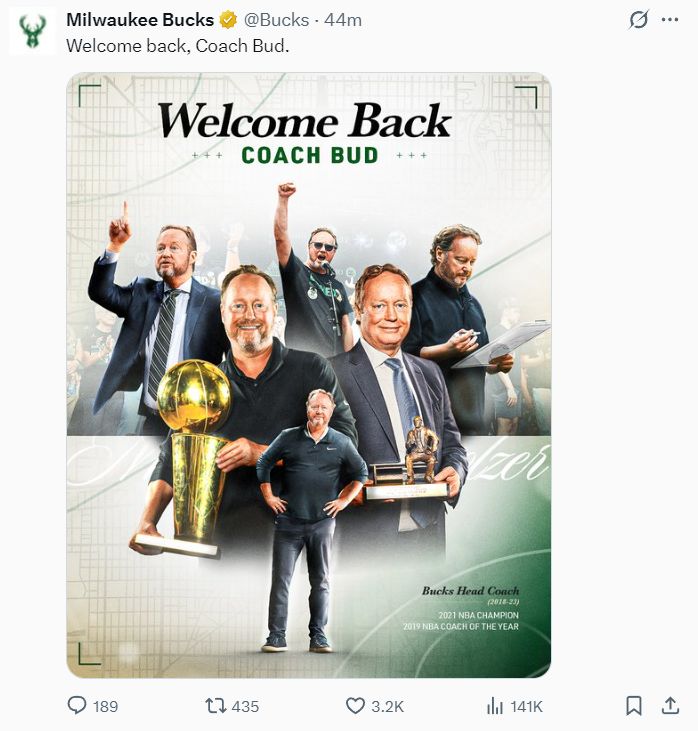Reply using the speech bubble icon

[x=77, y=706]
